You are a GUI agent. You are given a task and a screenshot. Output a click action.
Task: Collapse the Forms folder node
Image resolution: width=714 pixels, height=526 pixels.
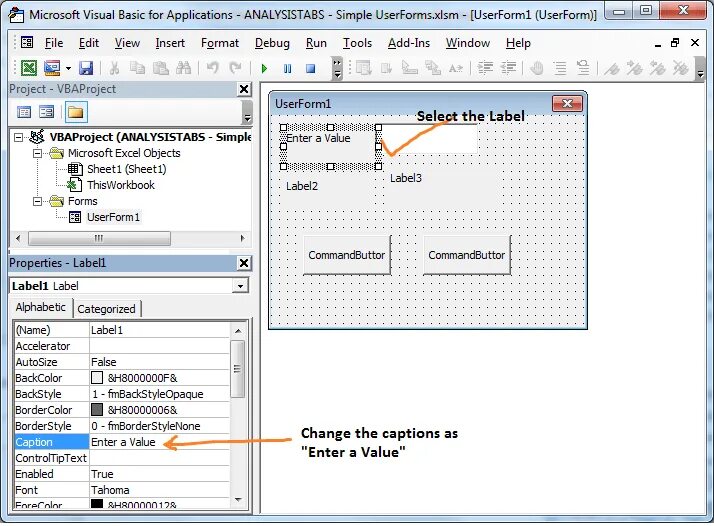(x=38, y=201)
